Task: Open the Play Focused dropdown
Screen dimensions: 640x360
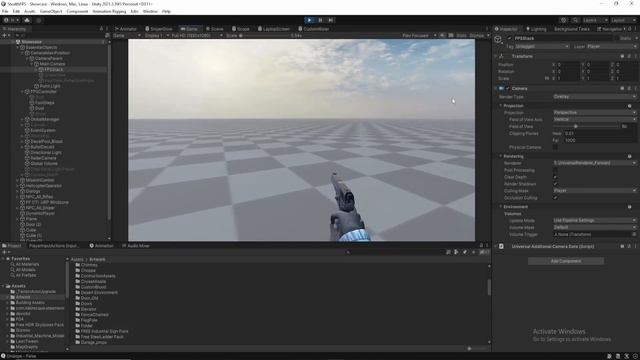Action: click(419, 36)
